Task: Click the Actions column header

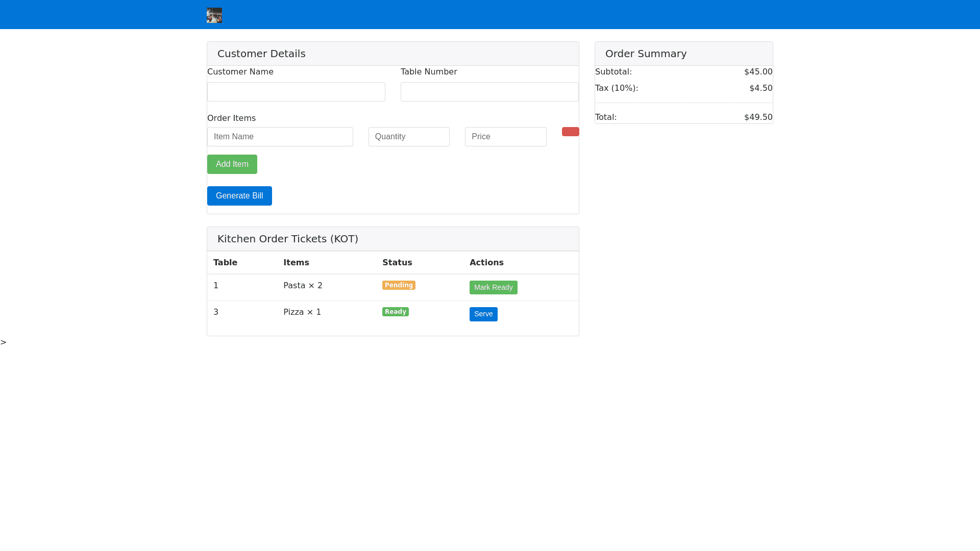Action: [486, 262]
